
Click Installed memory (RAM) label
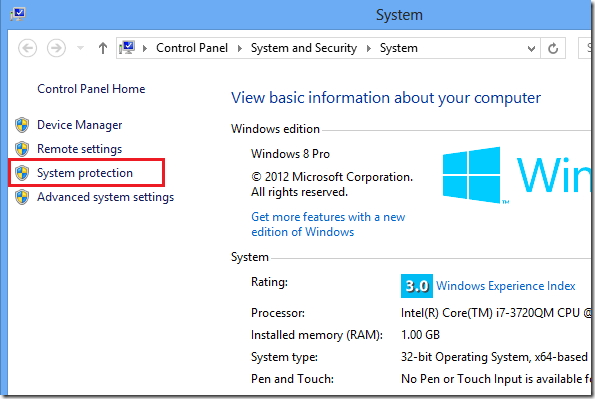click(x=317, y=335)
